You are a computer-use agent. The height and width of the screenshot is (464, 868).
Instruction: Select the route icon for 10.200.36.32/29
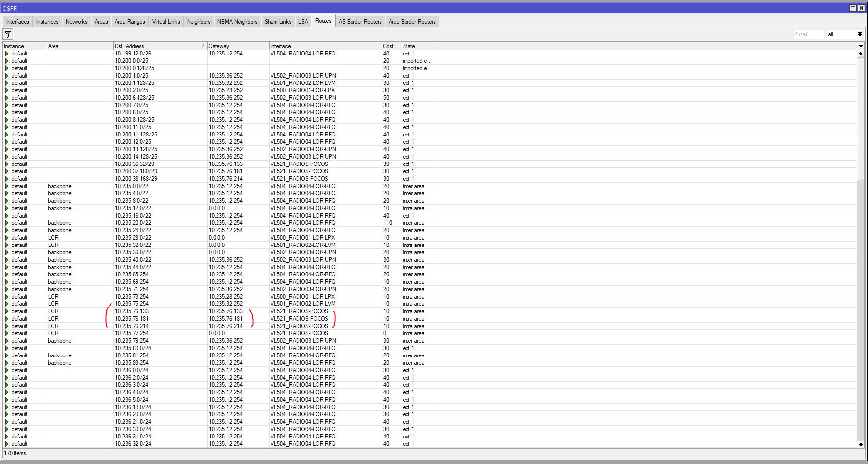pyautogui.click(x=7, y=164)
